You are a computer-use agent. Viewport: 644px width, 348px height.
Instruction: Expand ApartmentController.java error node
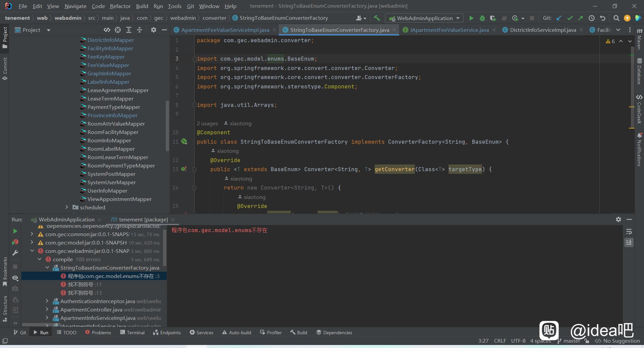tap(47, 309)
